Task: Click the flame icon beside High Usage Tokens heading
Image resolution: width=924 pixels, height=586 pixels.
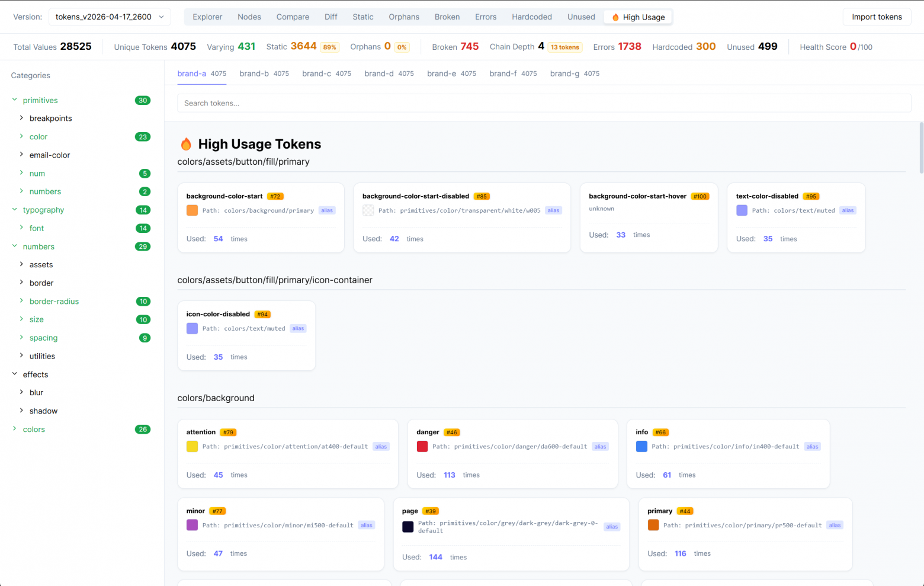Action: click(x=186, y=143)
